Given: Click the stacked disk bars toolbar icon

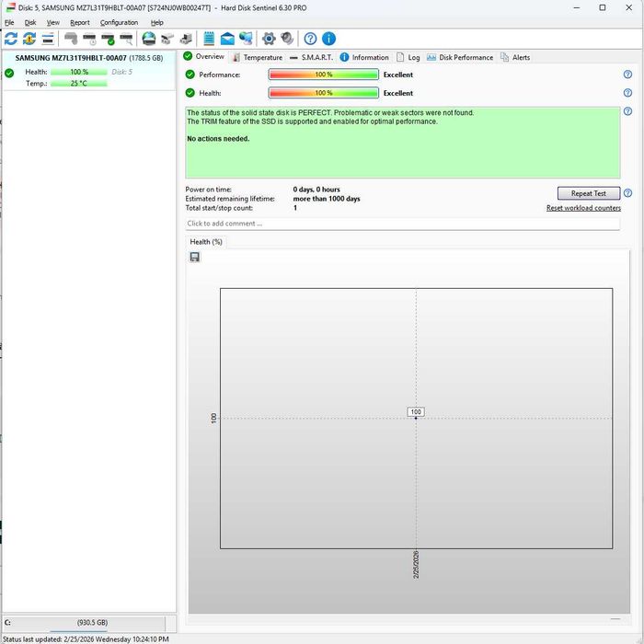Looking at the screenshot, I should [x=48, y=39].
